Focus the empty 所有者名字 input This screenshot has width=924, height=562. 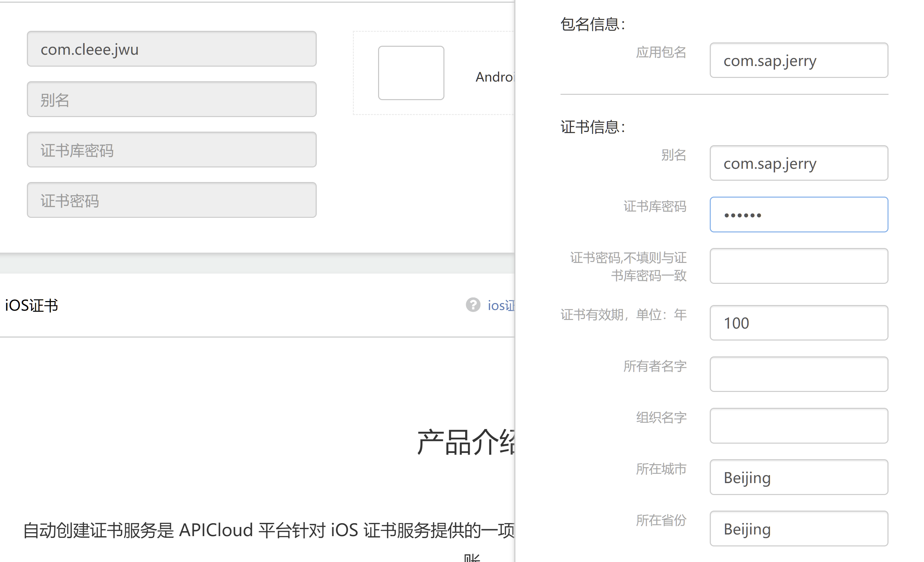point(798,374)
